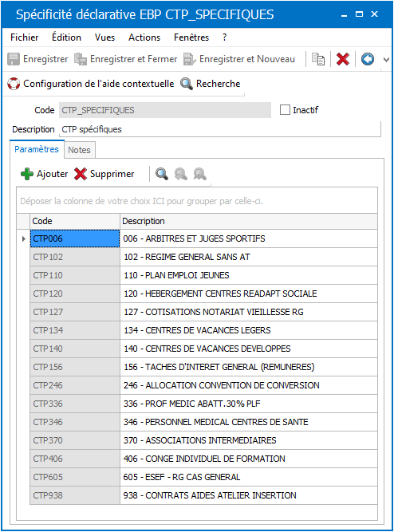The width and height of the screenshot is (394, 532).
Task: Click the Description column header
Action: click(249, 221)
